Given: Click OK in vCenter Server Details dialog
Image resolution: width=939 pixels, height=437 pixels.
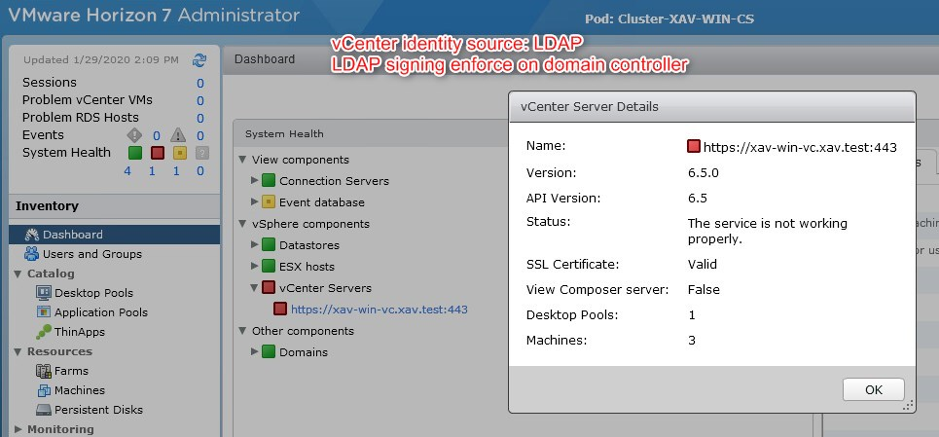Looking at the screenshot, I should [x=873, y=390].
